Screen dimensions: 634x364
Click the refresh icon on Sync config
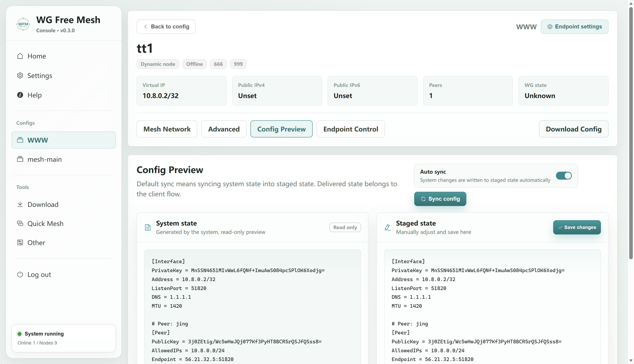coord(423,199)
